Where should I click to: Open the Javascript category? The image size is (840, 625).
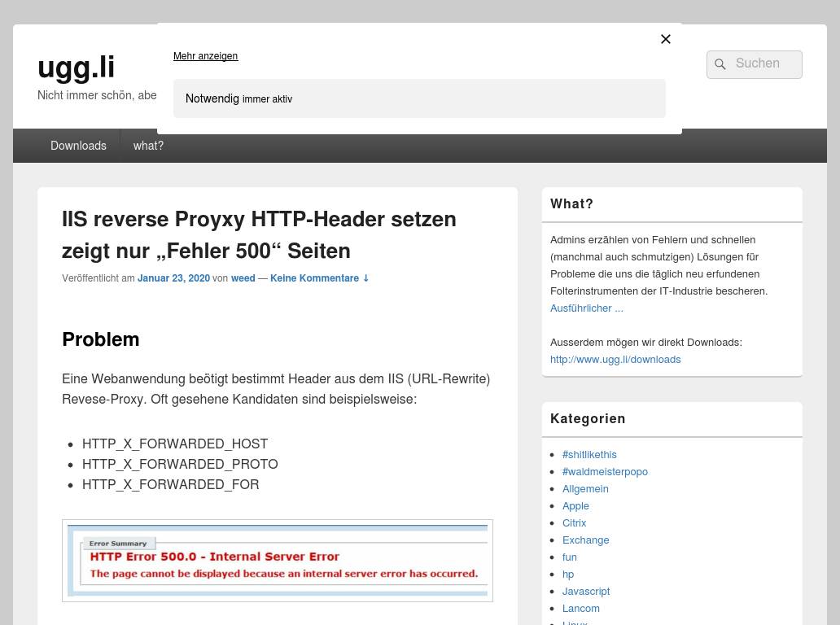(585, 591)
